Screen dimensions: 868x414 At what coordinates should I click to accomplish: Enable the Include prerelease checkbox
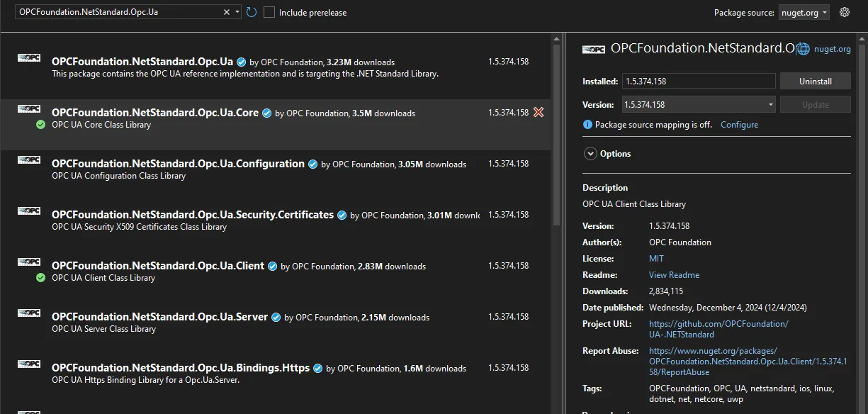tap(269, 12)
